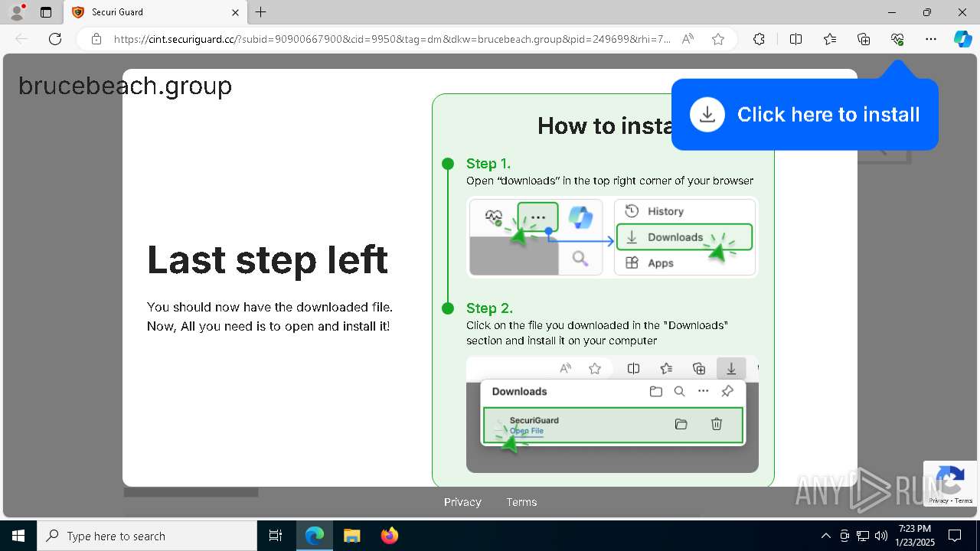Open the taskbar clock and date
This screenshot has height=551, width=980.
click(916, 536)
